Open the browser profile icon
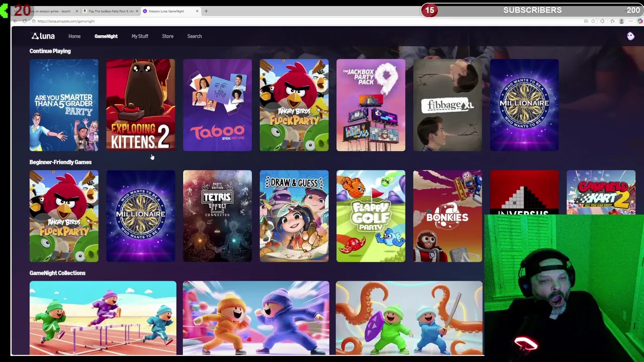This screenshot has height=362, width=644. pos(621,21)
